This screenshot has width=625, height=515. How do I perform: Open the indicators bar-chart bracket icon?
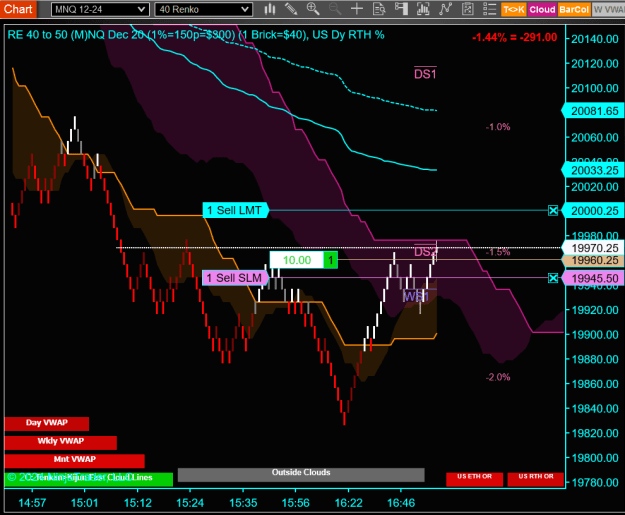423,9
